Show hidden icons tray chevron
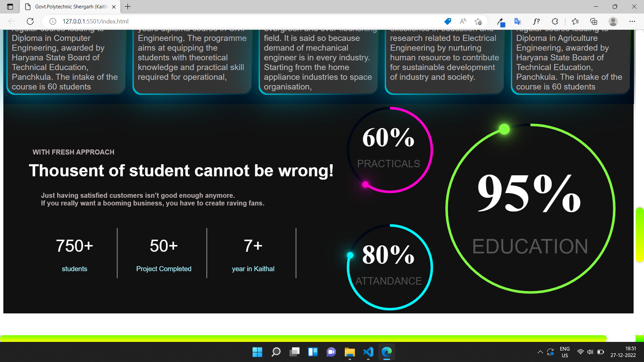The height and width of the screenshot is (362, 644). tap(540, 352)
